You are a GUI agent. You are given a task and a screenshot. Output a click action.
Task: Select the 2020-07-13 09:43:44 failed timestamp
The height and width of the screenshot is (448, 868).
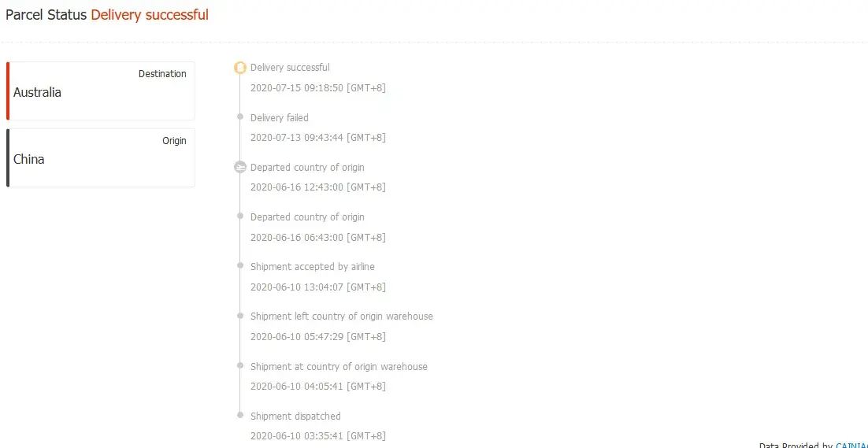[317, 138]
